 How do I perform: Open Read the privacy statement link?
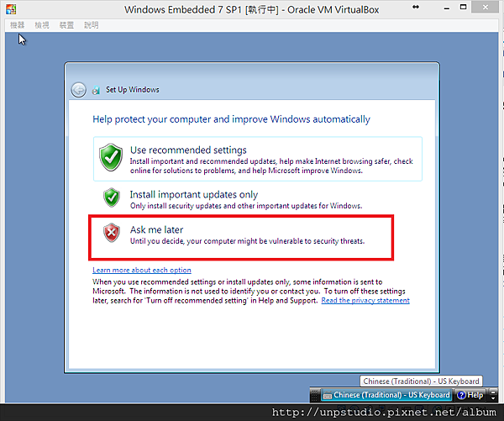[x=365, y=300]
